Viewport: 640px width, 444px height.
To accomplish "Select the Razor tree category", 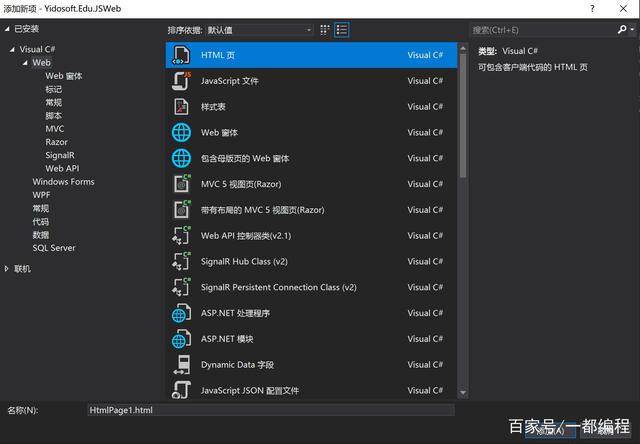I will 56,142.
